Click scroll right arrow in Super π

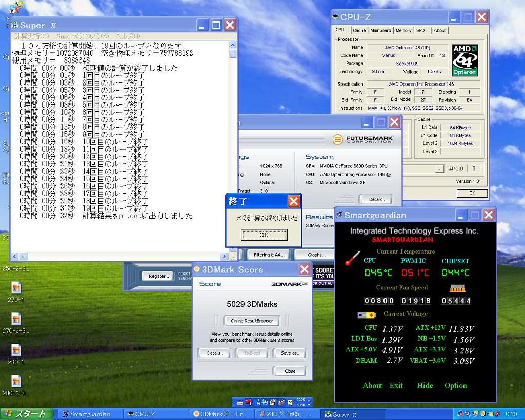click(x=225, y=257)
